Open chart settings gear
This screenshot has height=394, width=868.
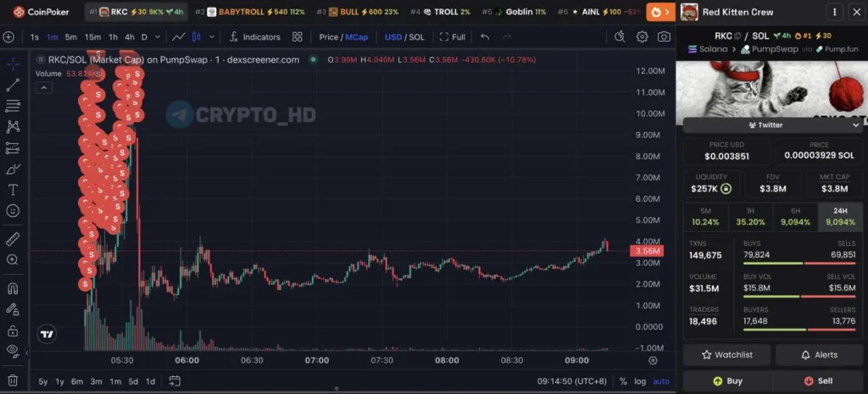[642, 37]
